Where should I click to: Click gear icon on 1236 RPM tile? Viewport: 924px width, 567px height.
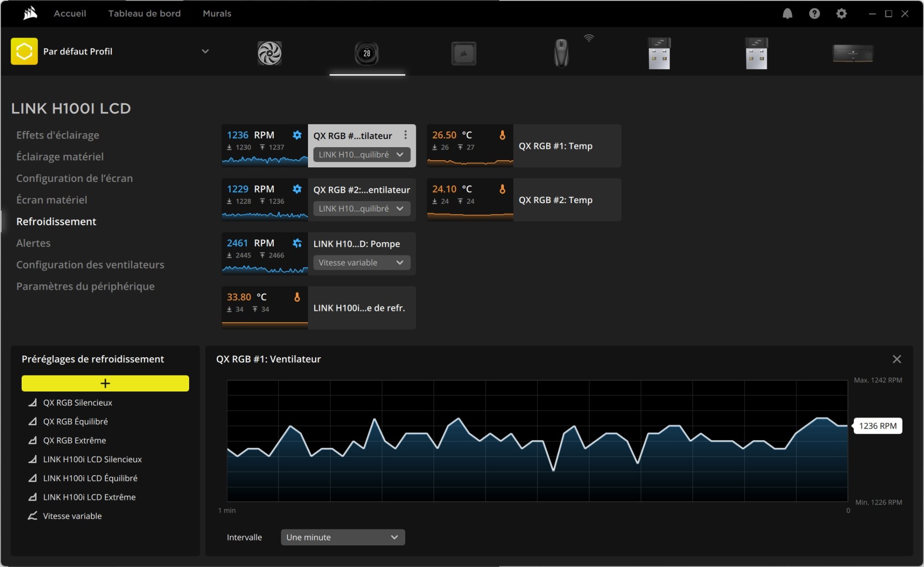pyautogui.click(x=297, y=135)
